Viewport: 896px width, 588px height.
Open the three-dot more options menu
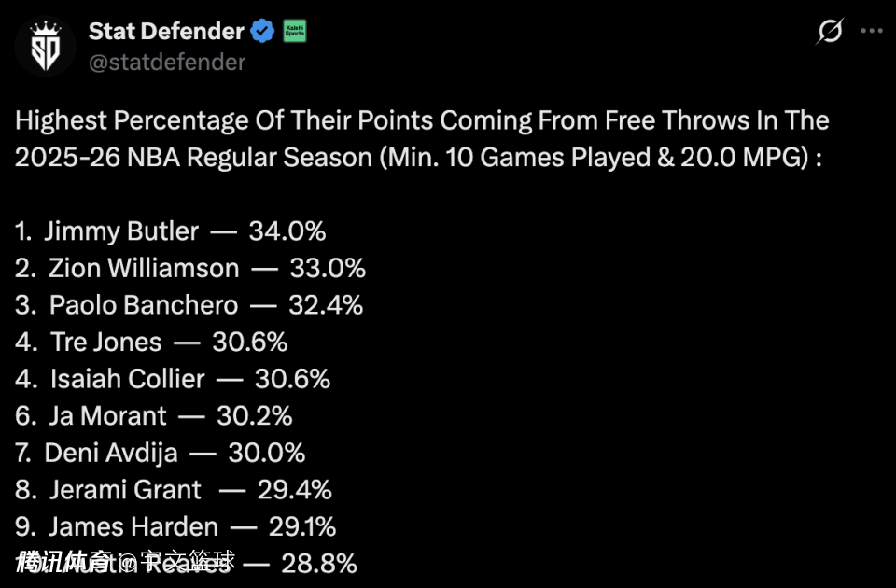pos(871,31)
